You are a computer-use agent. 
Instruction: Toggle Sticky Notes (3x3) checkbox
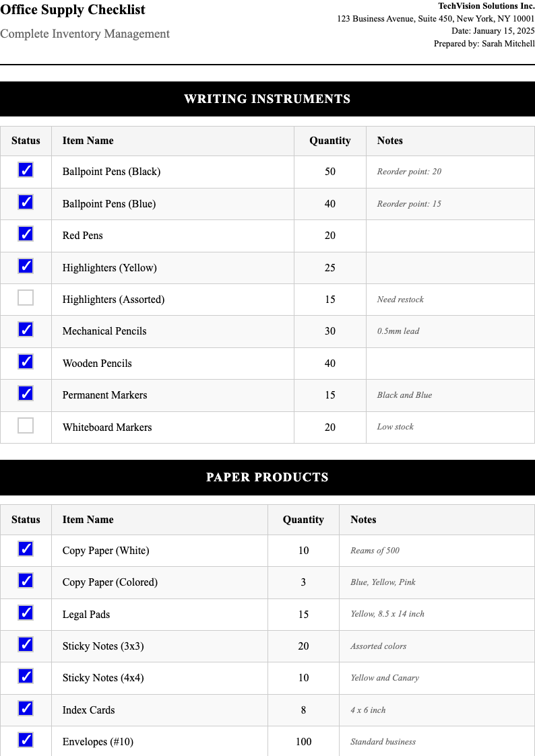coord(26,644)
